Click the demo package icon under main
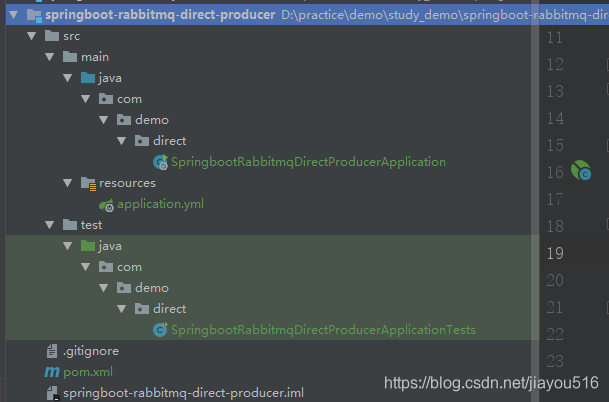This screenshot has height=402, width=609. point(124,120)
